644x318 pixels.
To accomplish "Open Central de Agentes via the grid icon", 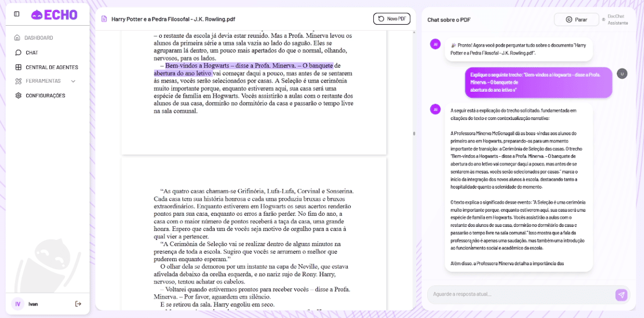I will (x=18, y=67).
